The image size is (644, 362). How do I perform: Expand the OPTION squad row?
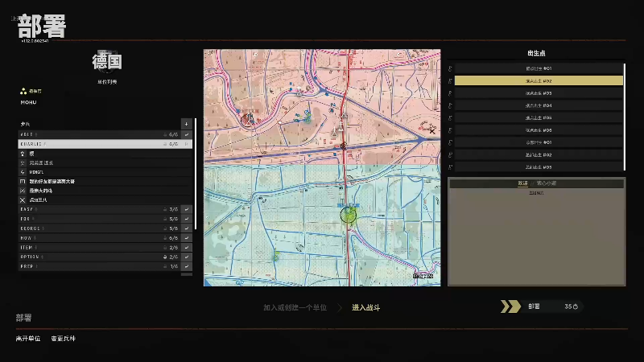99,257
